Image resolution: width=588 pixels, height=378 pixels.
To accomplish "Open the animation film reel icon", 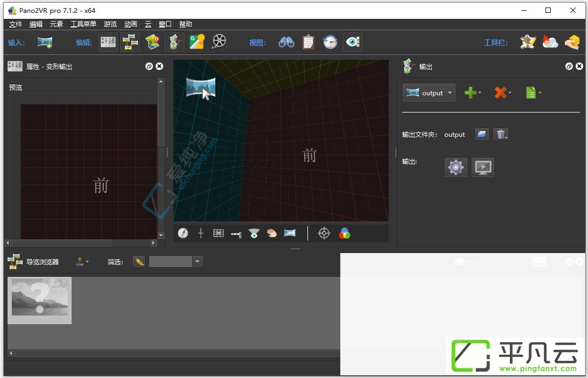I will coord(219,42).
